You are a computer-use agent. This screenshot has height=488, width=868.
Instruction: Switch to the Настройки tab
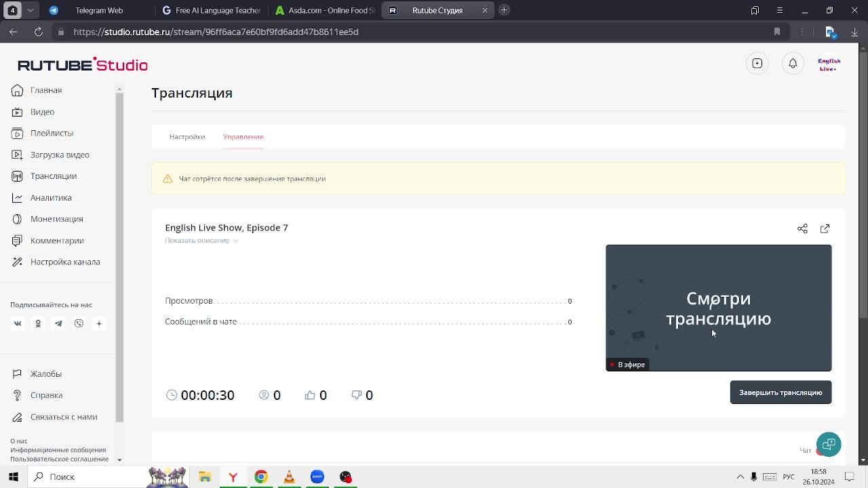point(187,137)
